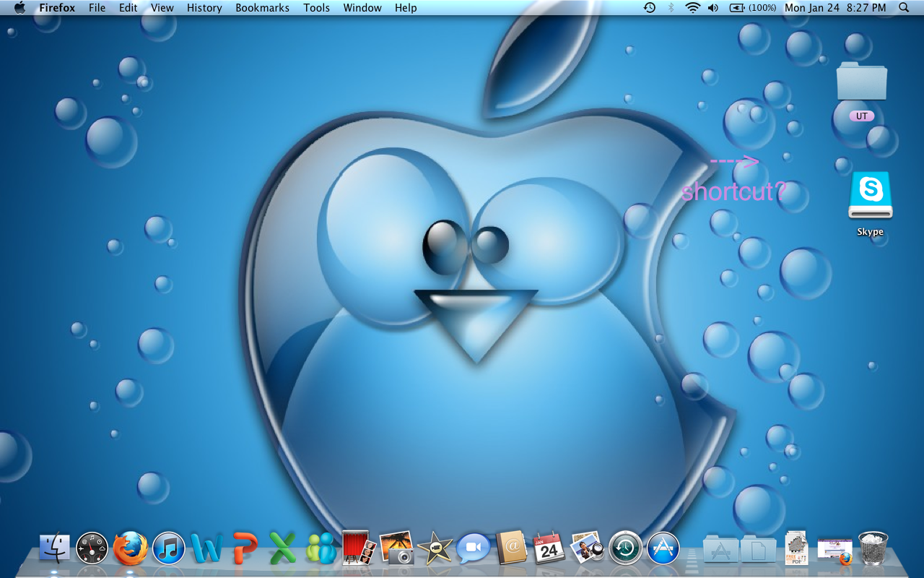The image size is (924, 578).
Task: Open Finder from the Dock
Action: pos(55,548)
